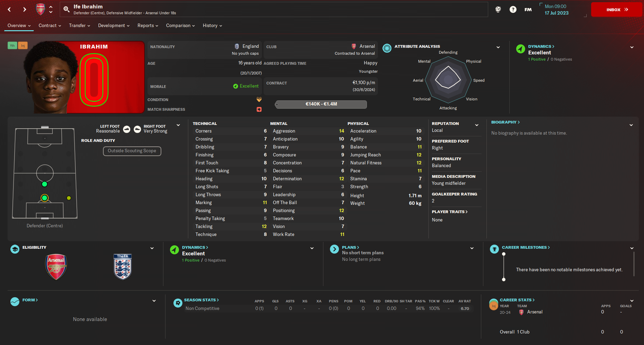Viewport: 644px width, 345px height.
Task: Click the green morale status icon
Action: pyautogui.click(x=235, y=86)
